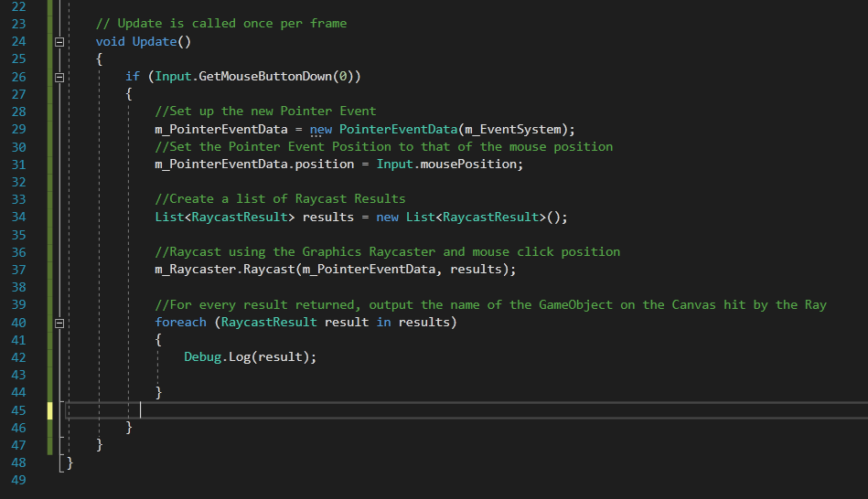Click 'GetMouseButtonDown' in the if statement
The height and width of the screenshot is (499, 868).
pyautogui.click(x=265, y=77)
